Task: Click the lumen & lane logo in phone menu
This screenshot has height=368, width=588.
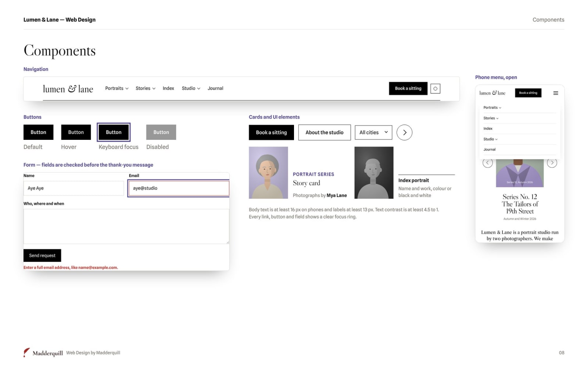Action: 492,93
